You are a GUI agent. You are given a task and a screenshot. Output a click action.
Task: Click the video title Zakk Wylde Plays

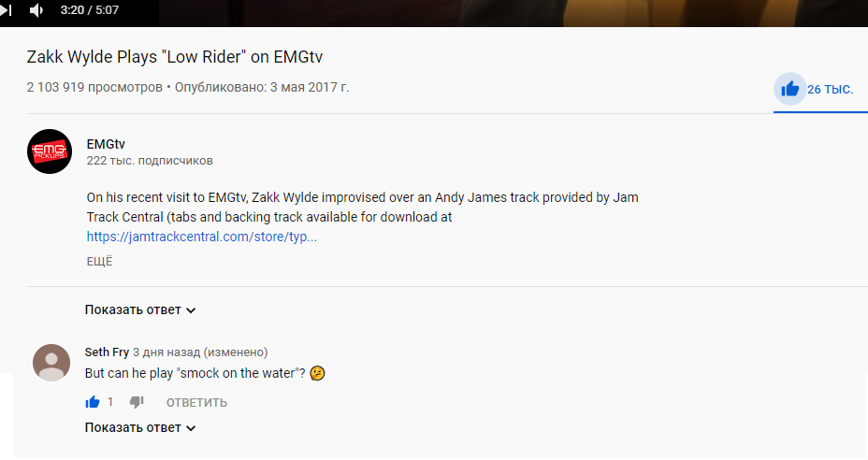pyautogui.click(x=174, y=56)
